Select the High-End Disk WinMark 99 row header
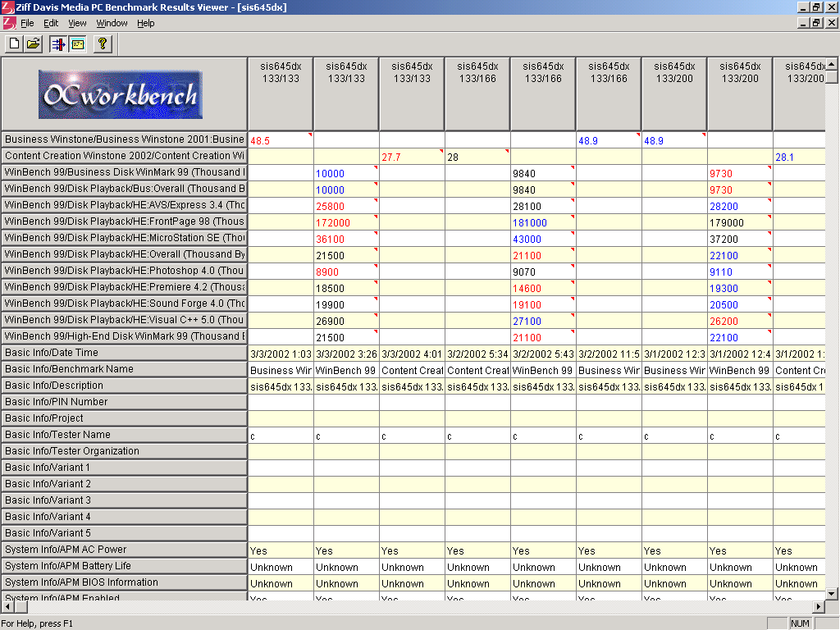The width and height of the screenshot is (840, 630). tap(125, 336)
